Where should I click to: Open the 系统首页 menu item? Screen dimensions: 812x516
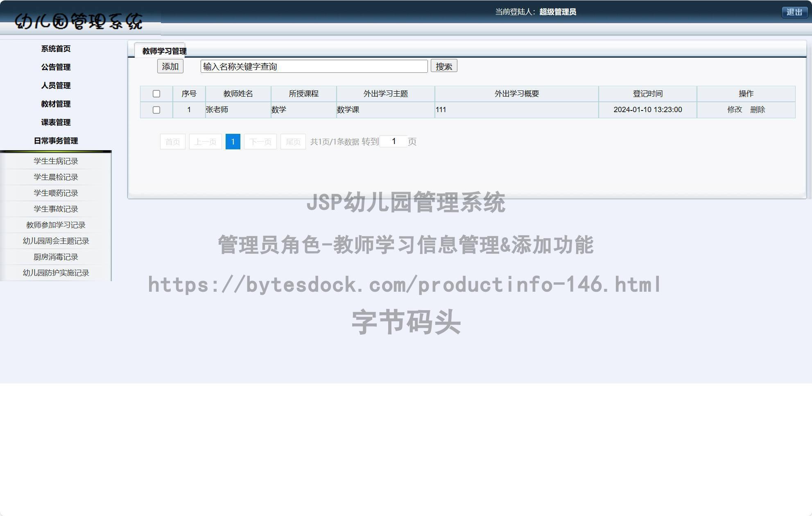[56, 48]
